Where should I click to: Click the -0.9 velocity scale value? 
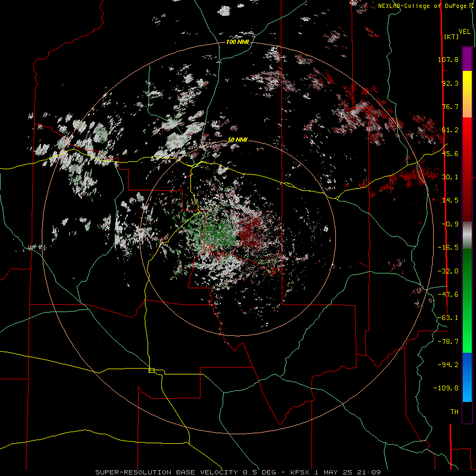(x=450, y=224)
